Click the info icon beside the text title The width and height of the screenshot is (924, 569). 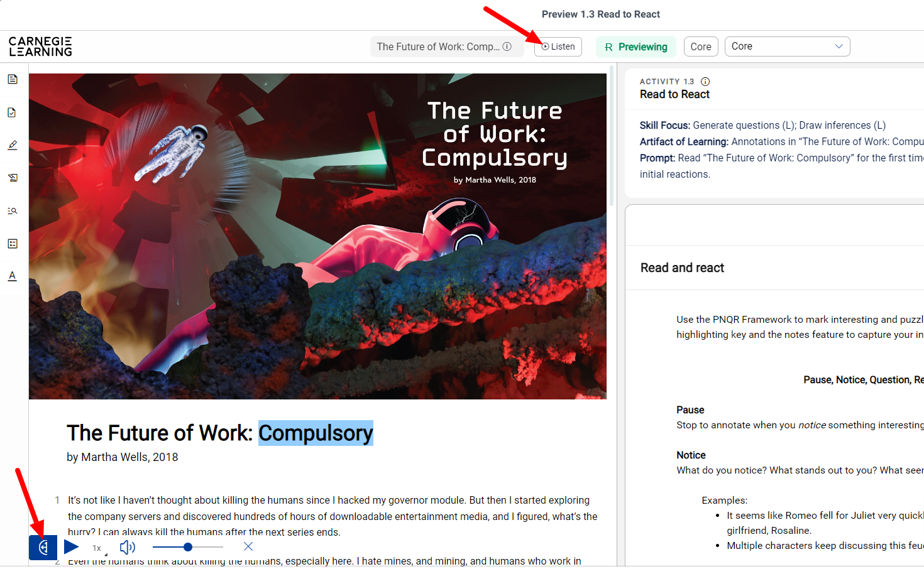coord(507,46)
